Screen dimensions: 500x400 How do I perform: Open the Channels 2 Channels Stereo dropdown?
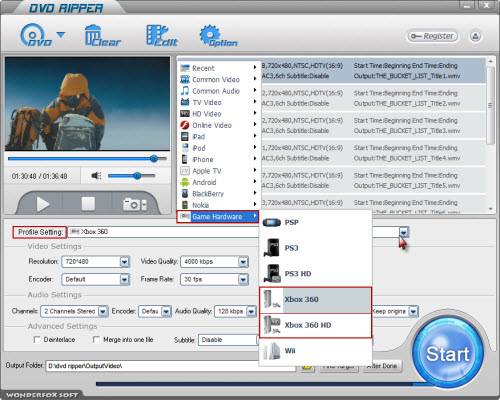[103, 311]
